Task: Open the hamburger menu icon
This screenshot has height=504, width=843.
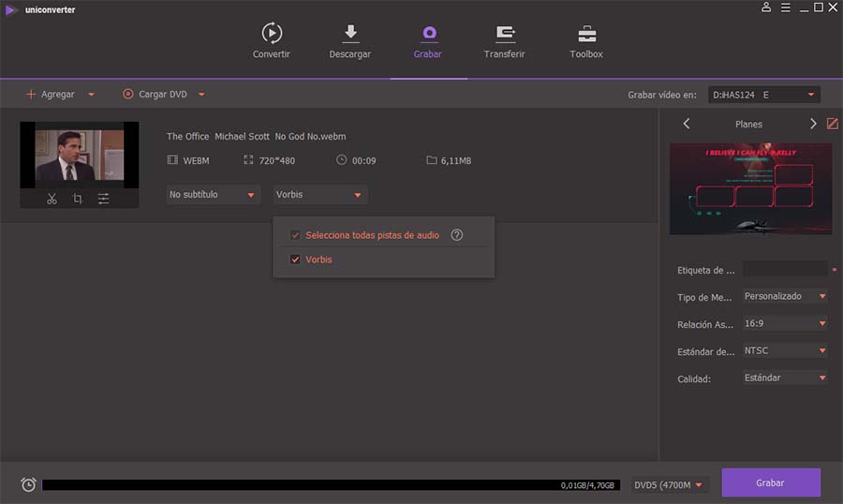Action: pos(786,7)
